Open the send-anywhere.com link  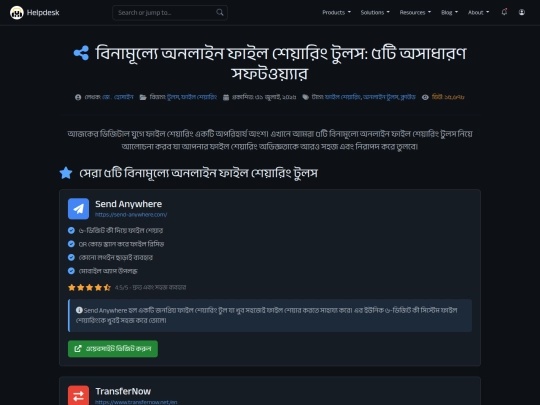click(x=131, y=215)
